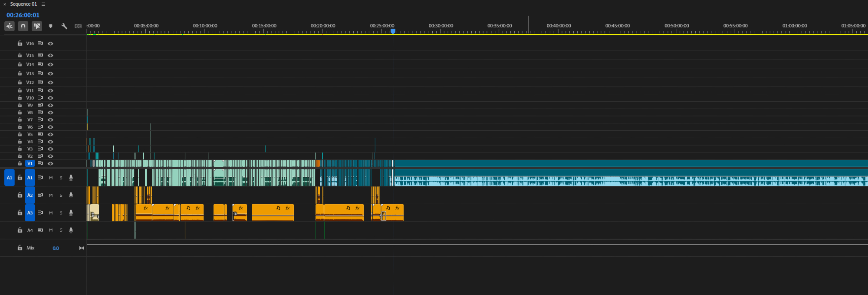
Task: Open Timeline Display Settings wrench
Action: tap(64, 26)
